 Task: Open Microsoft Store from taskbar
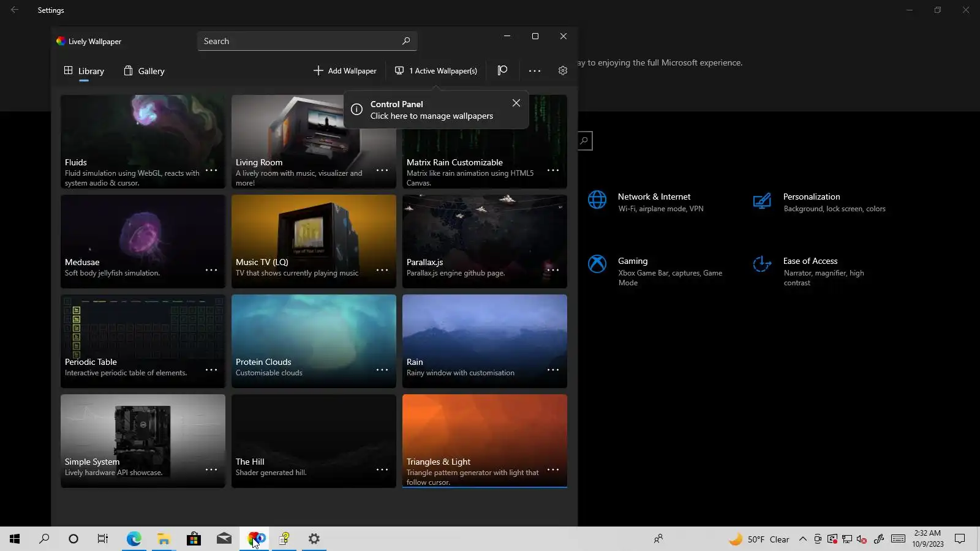[x=194, y=539]
